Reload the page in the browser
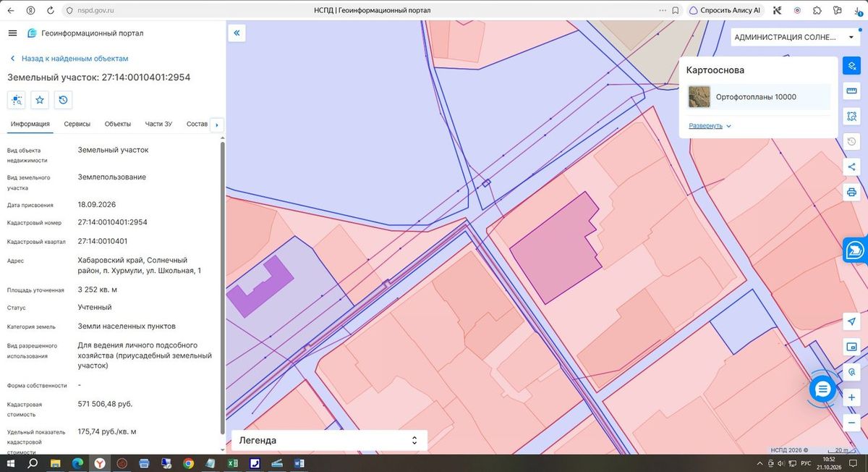The image size is (868, 472). [50, 11]
